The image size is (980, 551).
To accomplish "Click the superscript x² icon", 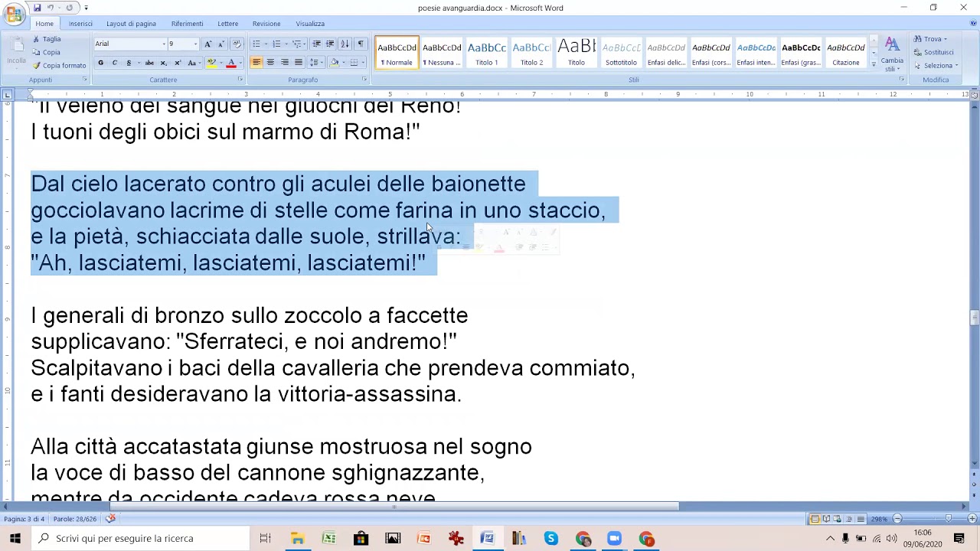I will (x=177, y=63).
